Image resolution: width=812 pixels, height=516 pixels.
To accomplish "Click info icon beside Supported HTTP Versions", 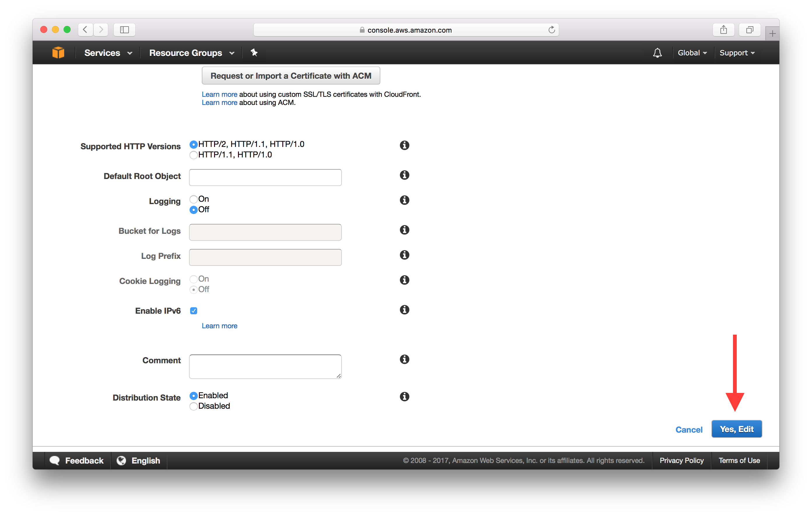I will (x=404, y=145).
